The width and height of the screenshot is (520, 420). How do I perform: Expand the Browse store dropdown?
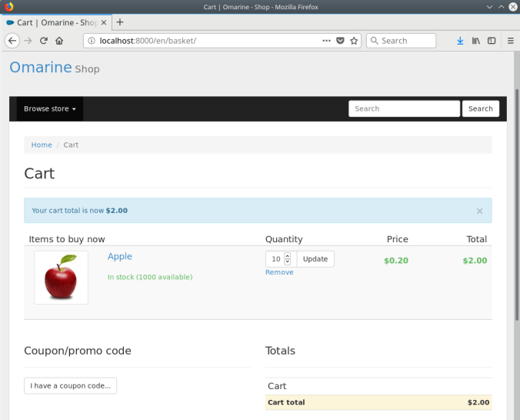[x=50, y=109]
